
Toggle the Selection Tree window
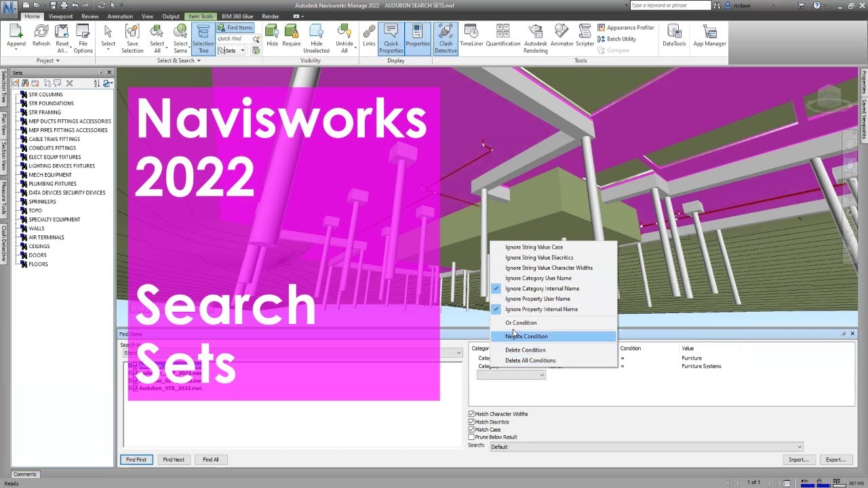pos(203,39)
